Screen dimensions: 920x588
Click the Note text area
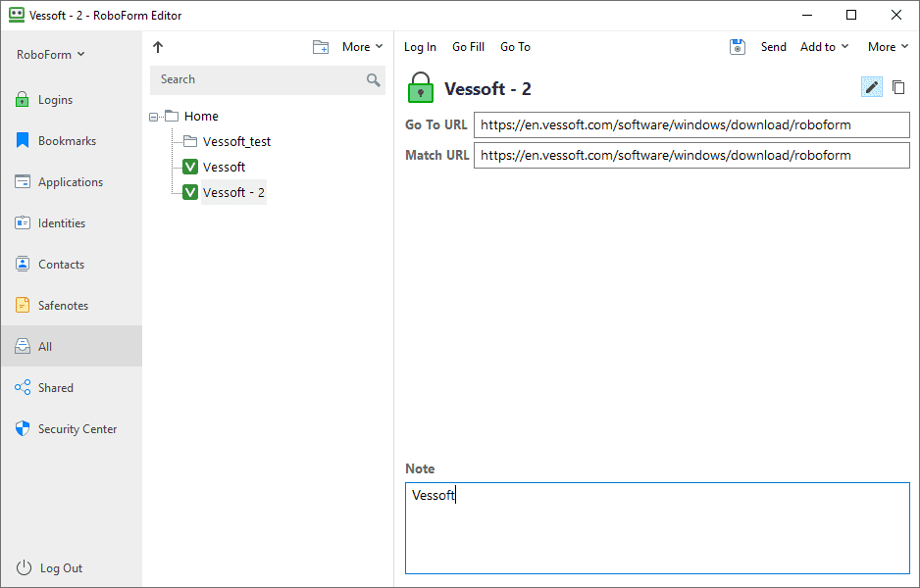(657, 528)
